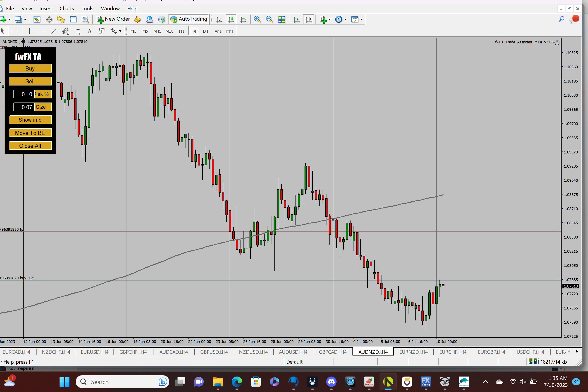This screenshot has width=588, height=392.
Task: Open the Charts menu
Action: [66, 9]
